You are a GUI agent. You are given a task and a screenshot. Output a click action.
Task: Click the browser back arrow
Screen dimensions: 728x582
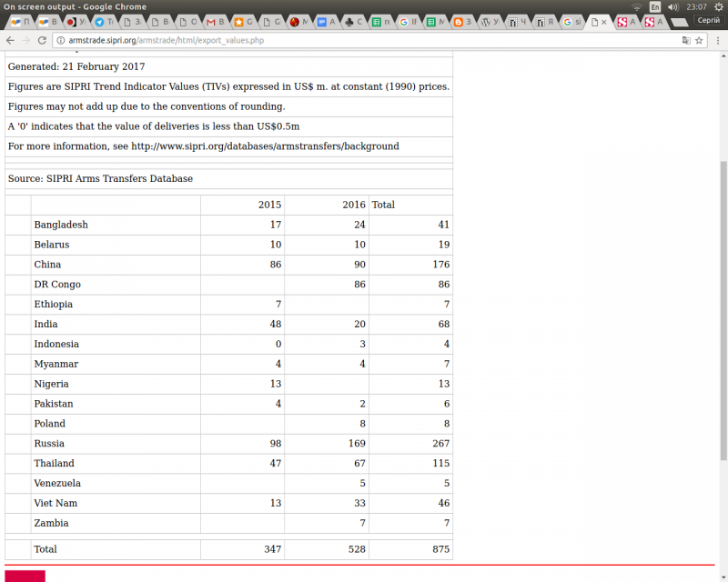10,40
